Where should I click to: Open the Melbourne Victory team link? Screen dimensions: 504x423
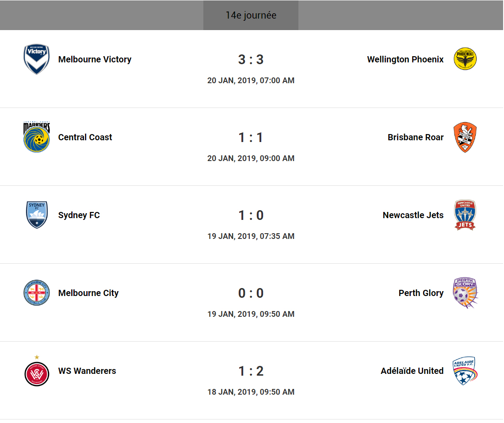tap(95, 59)
